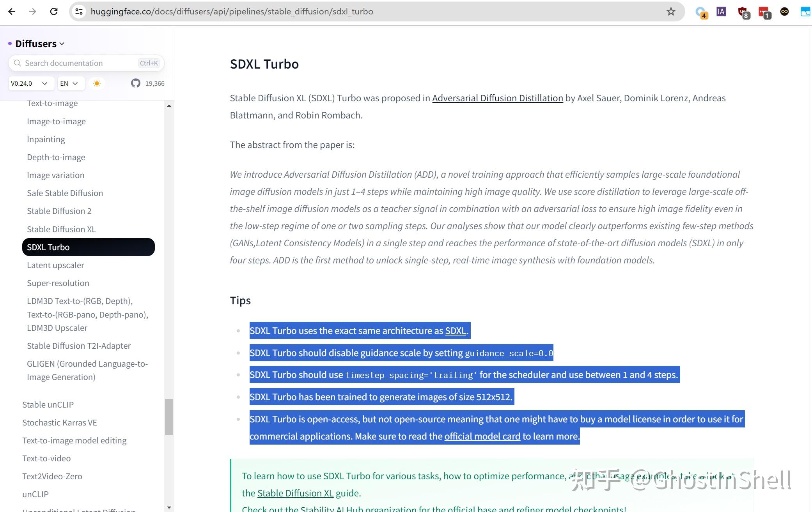812x512 pixels.
Task: Click the sidebar scroll-down arrow
Action: (x=169, y=507)
